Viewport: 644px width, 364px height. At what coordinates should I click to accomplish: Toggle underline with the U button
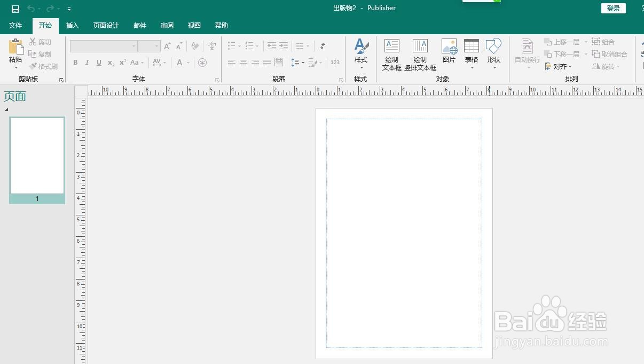[99, 63]
